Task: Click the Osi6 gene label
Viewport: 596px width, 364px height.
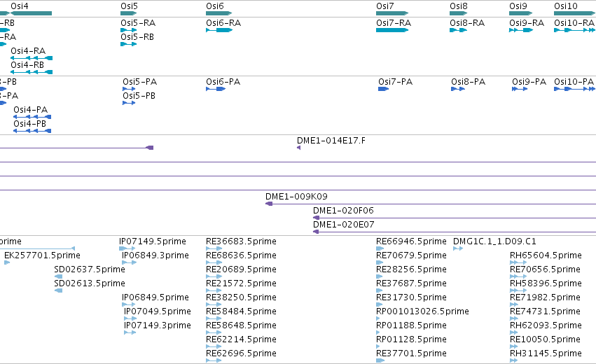Action: pos(215,6)
